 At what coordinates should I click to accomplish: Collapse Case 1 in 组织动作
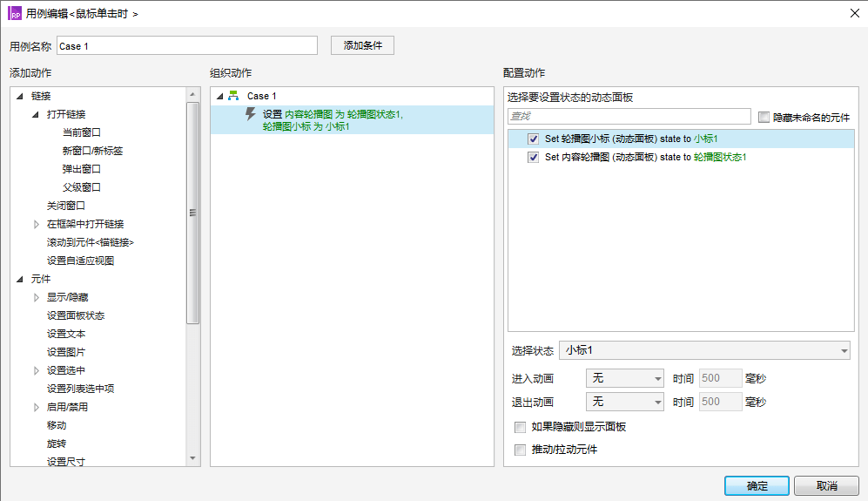[x=219, y=96]
